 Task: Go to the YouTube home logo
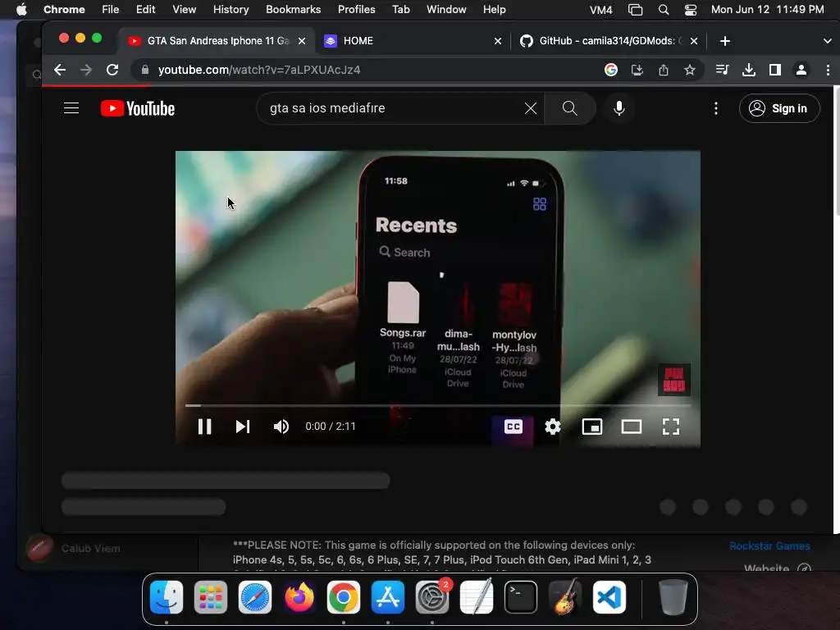(138, 108)
